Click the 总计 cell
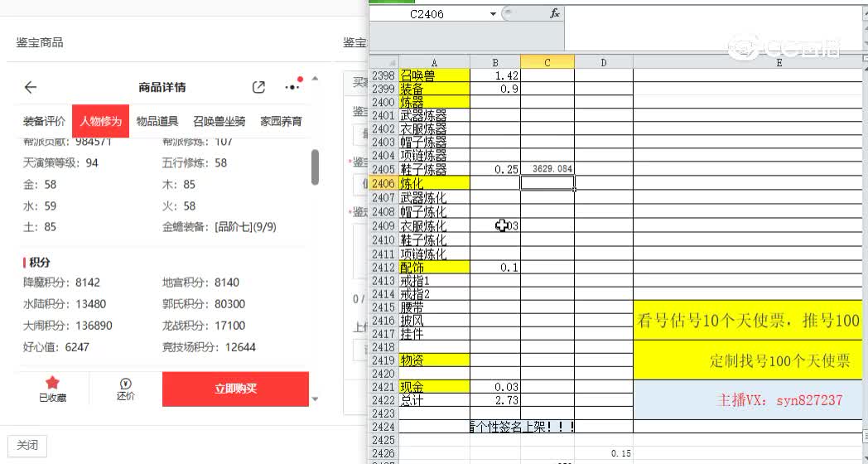Image resolution: width=868 pixels, height=464 pixels. pos(434,400)
